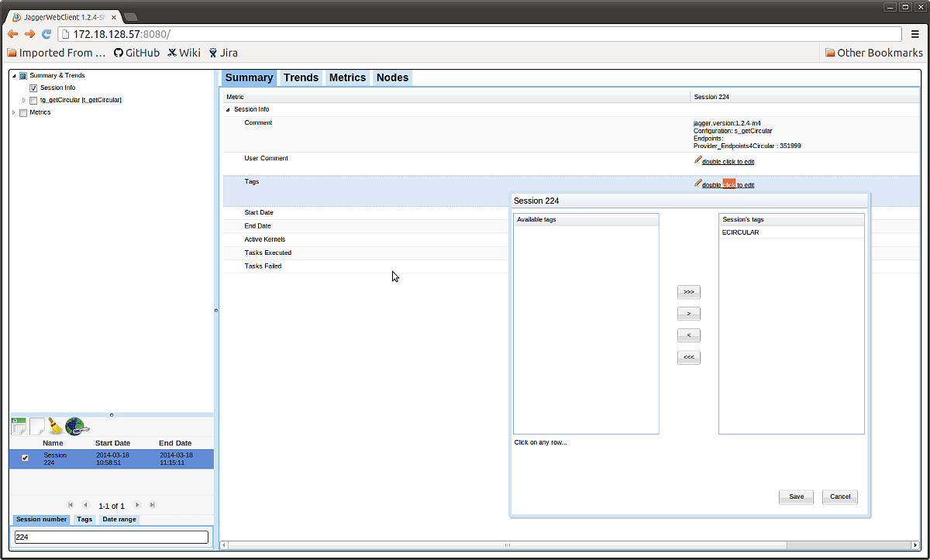Click the spreadsheet icon in sessions toolbar

[19, 425]
